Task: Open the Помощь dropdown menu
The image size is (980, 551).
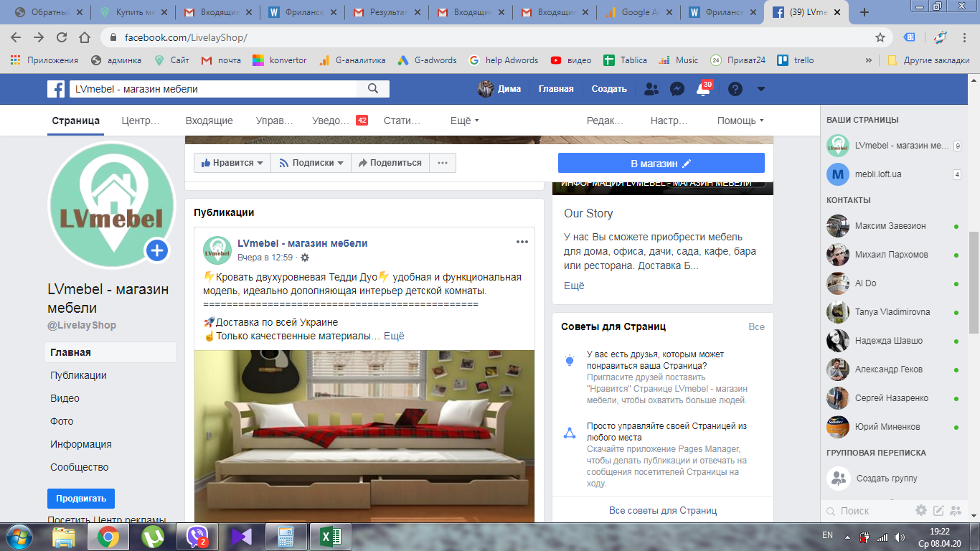Action: click(x=740, y=121)
